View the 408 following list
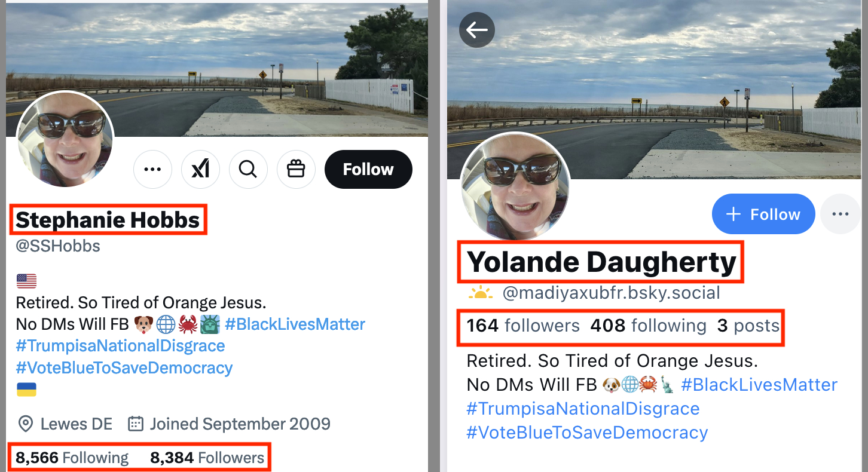This screenshot has height=472, width=868. tap(648, 326)
